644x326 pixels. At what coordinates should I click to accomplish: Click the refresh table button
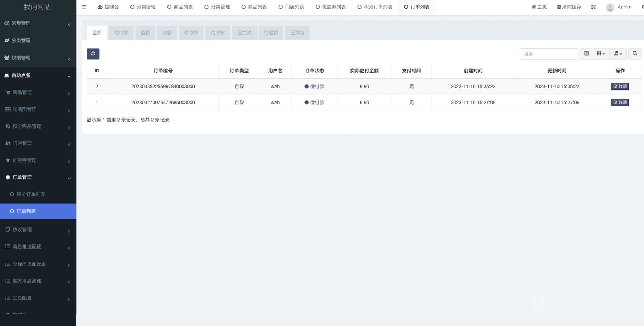coord(93,54)
